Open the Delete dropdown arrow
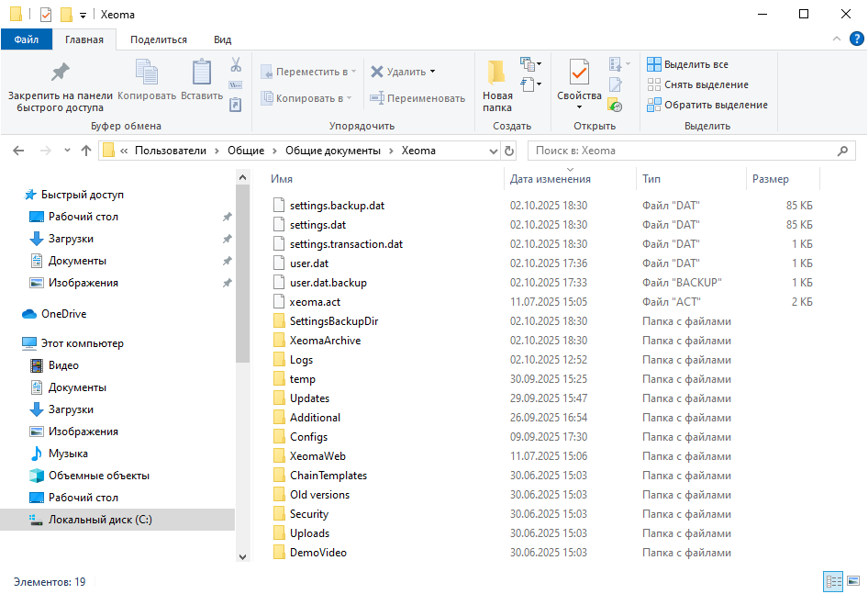Screen dimensions: 868x594 click(x=432, y=72)
